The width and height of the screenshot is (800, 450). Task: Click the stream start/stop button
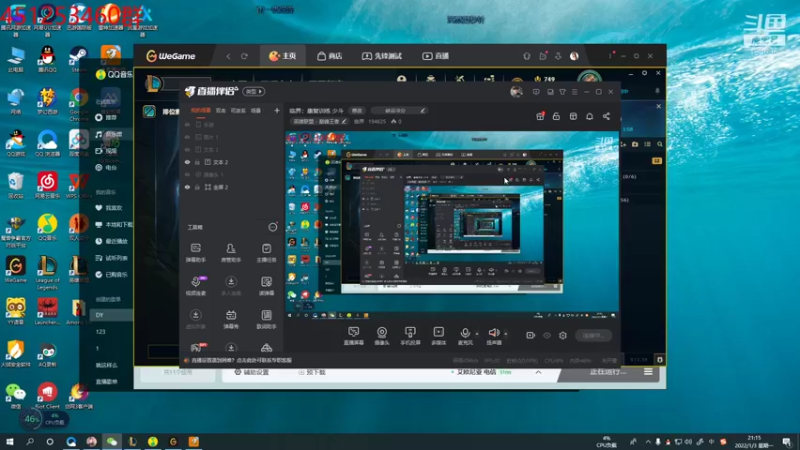593,335
